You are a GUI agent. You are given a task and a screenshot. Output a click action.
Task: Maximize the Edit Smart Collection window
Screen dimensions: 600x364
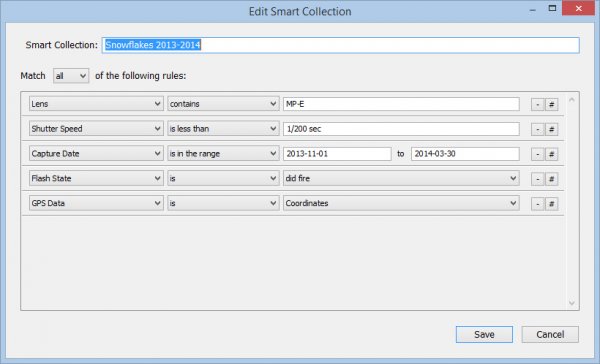pos(552,8)
